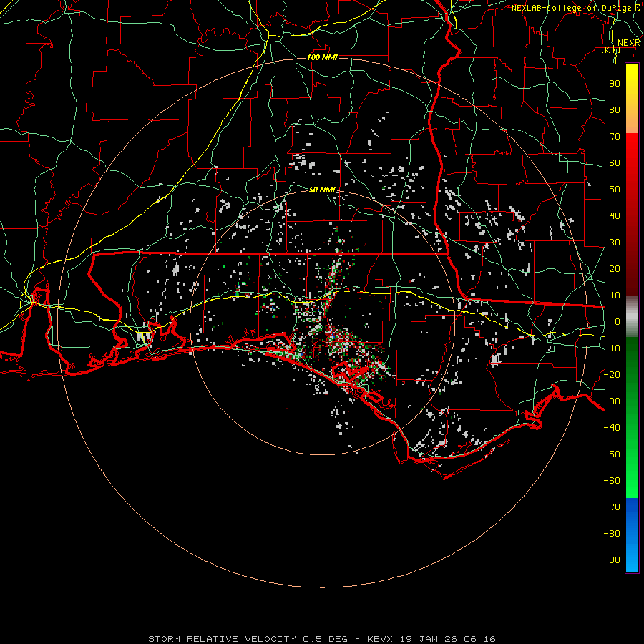The image size is (644, 644).
Task: Click the "-10" value on the velocity scale
Action: 612,348
